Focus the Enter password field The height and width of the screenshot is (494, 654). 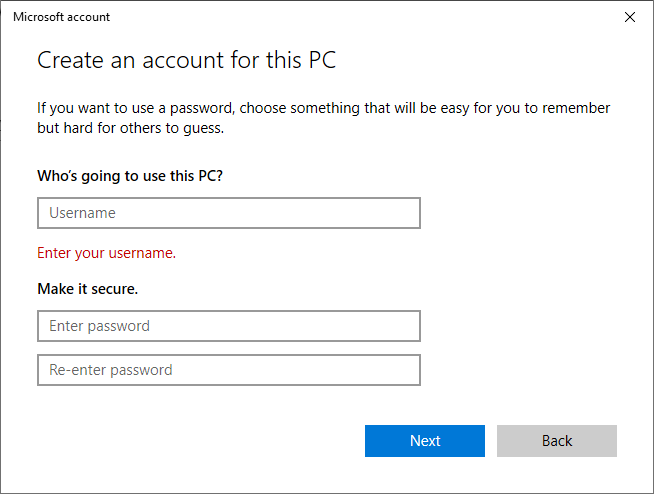228,326
